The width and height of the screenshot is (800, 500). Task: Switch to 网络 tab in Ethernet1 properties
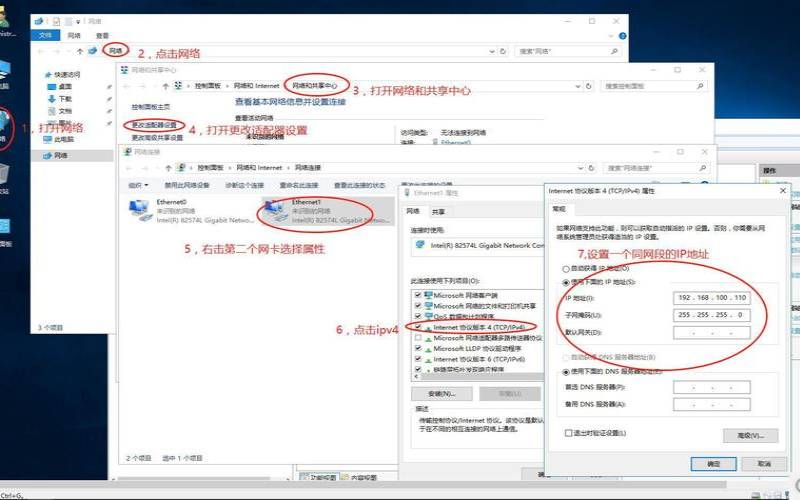pos(413,211)
